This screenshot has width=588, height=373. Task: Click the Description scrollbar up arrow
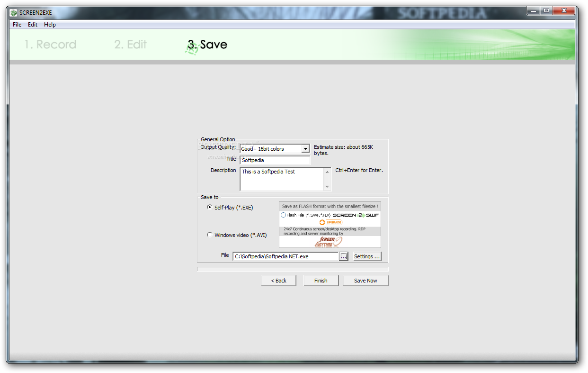point(327,172)
